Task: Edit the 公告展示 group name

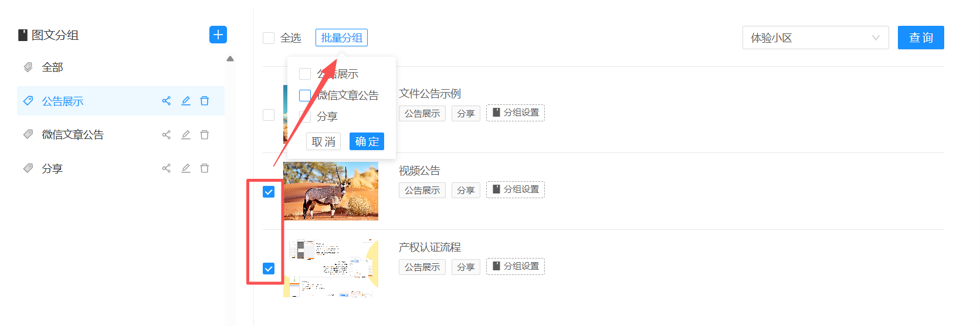Action: click(186, 101)
